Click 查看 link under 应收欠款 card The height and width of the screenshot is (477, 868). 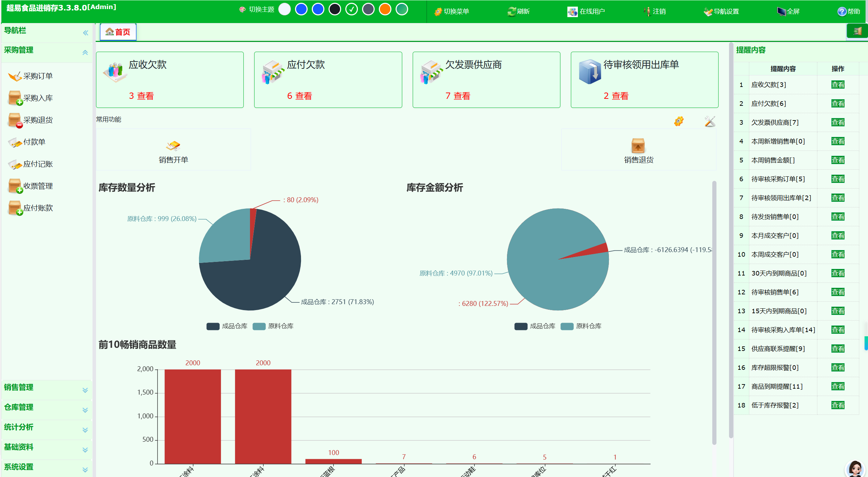tap(145, 96)
